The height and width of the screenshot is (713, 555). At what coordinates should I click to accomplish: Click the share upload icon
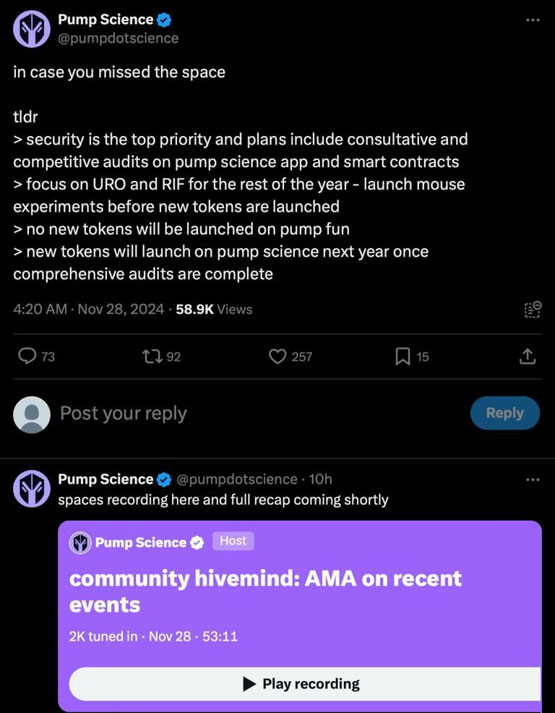527,357
